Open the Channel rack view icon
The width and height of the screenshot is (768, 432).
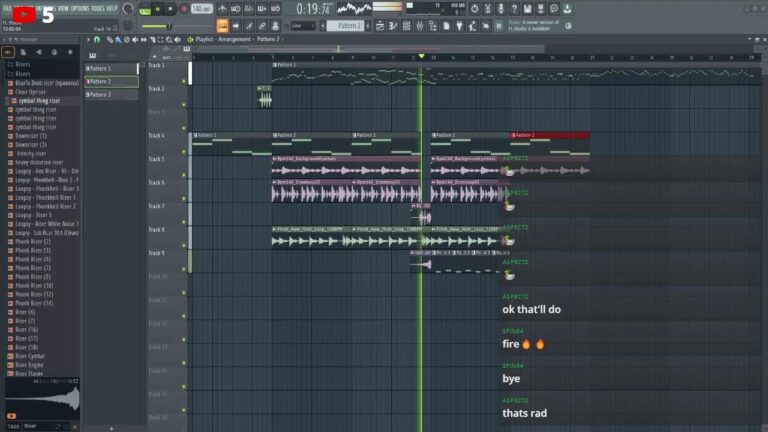click(x=406, y=26)
